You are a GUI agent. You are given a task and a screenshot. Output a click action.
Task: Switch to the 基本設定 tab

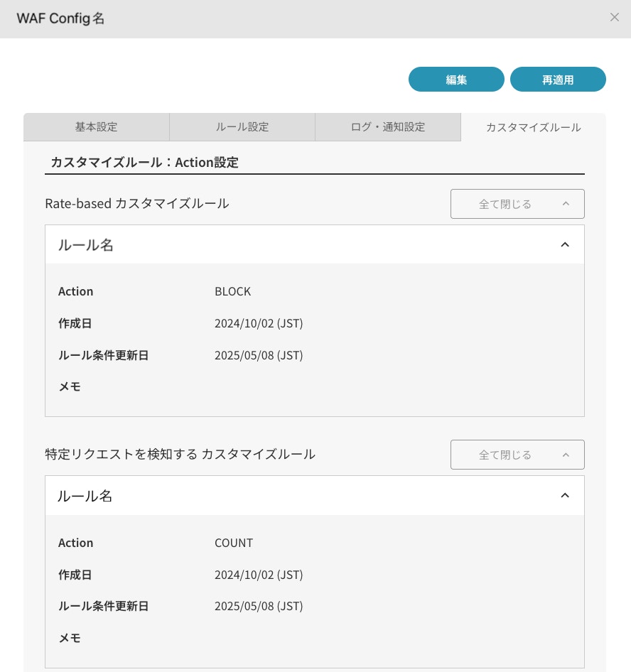tap(97, 127)
